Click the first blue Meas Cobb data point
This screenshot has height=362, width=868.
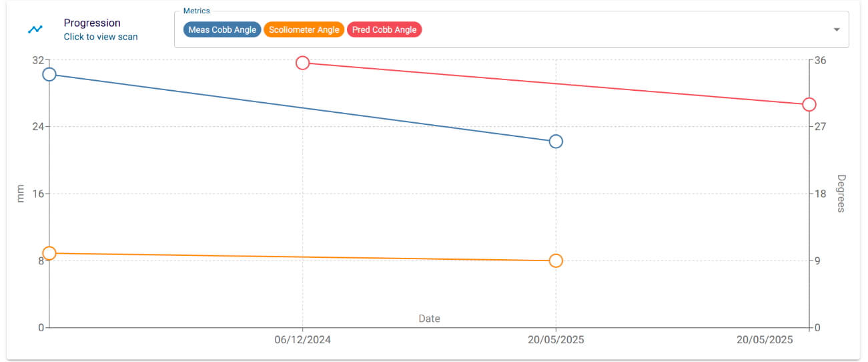point(49,74)
